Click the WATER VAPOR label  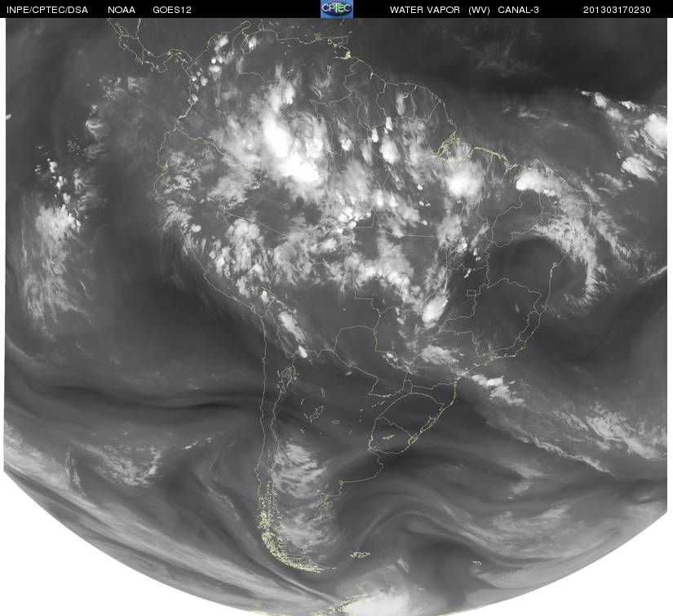(x=425, y=10)
